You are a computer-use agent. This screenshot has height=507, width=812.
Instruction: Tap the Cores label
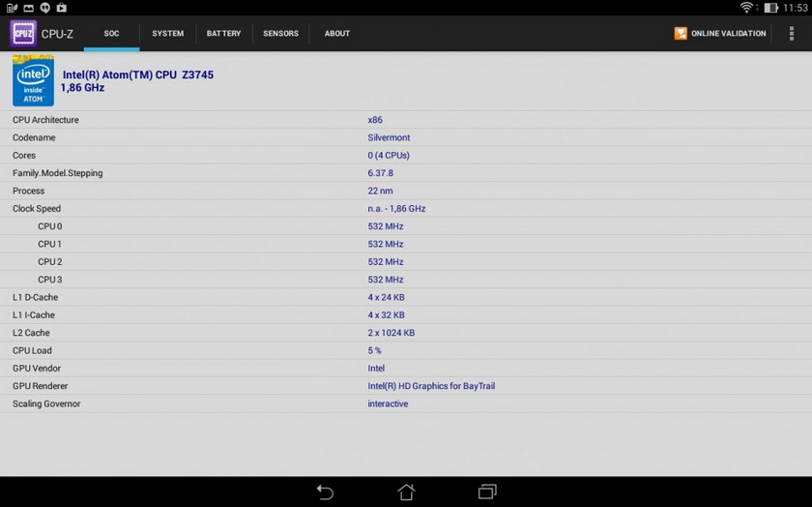(24, 155)
